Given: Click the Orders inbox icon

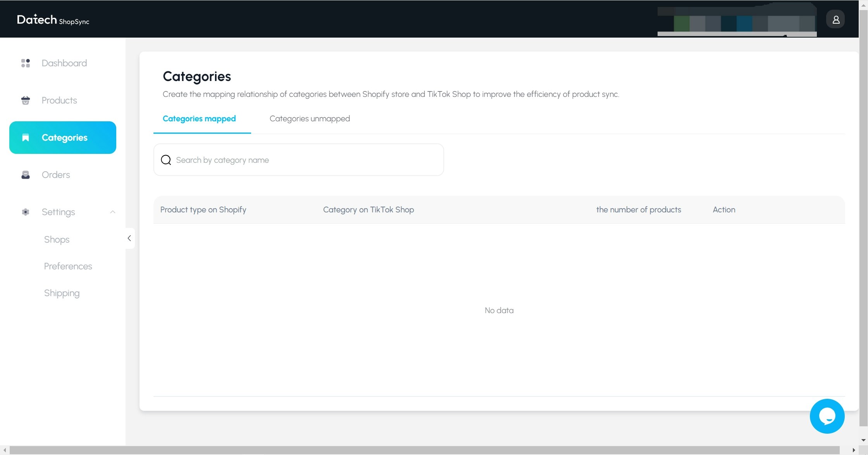Looking at the screenshot, I should coord(26,175).
